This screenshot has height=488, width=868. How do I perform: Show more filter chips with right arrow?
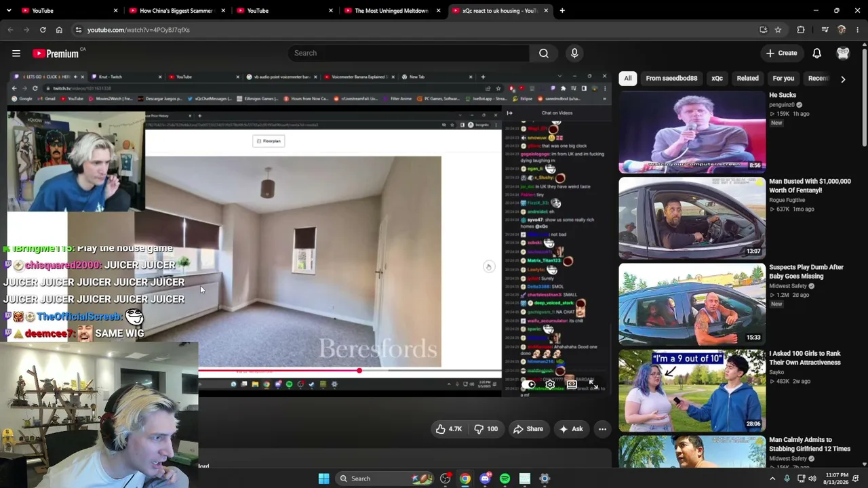(x=843, y=79)
